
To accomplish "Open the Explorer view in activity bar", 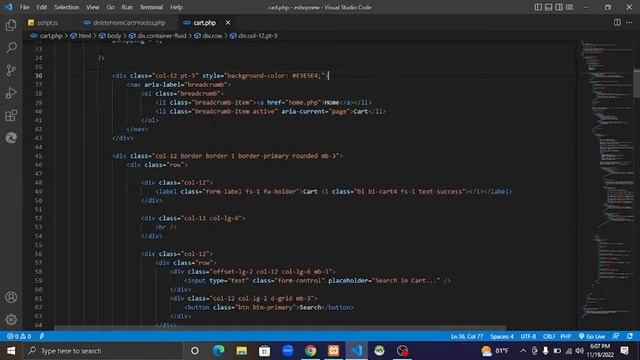I will (x=11, y=25).
